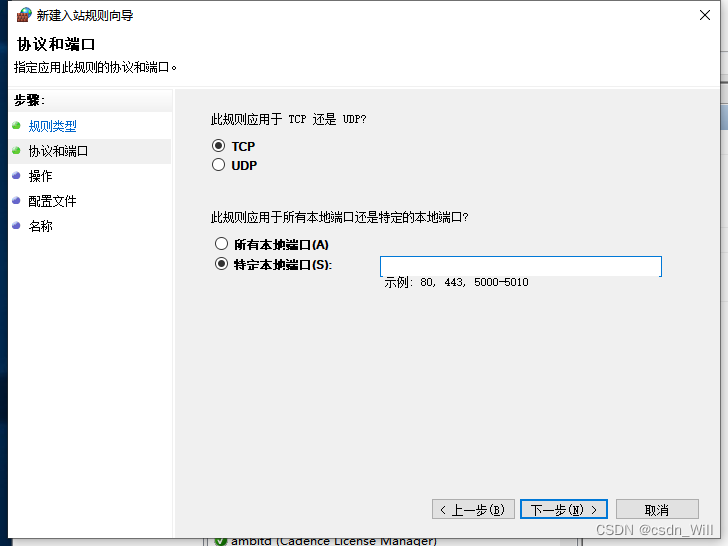Viewport: 728px width, 546px height.
Task: Click green bullet beside 规则类型
Action: 16,125
